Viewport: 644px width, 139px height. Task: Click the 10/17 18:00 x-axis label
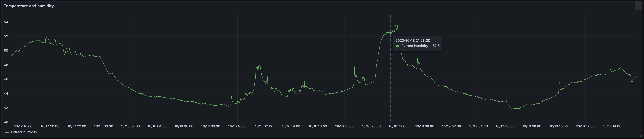tap(23, 126)
